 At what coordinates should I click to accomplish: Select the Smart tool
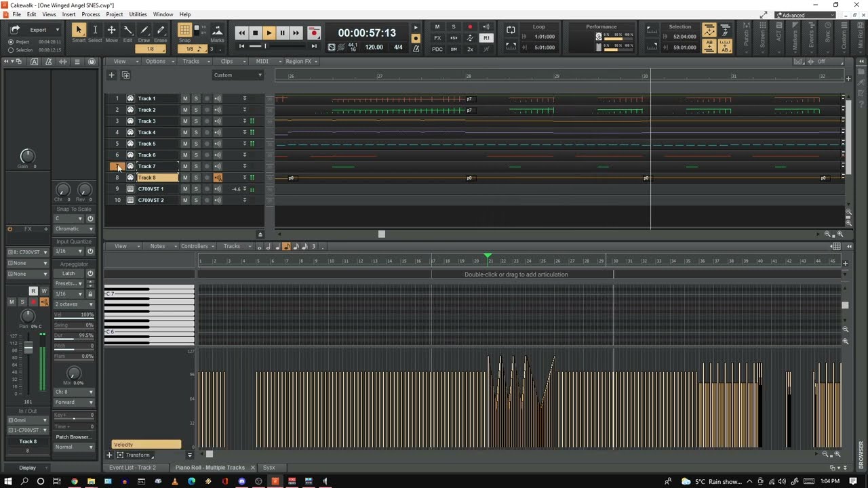[x=79, y=30]
